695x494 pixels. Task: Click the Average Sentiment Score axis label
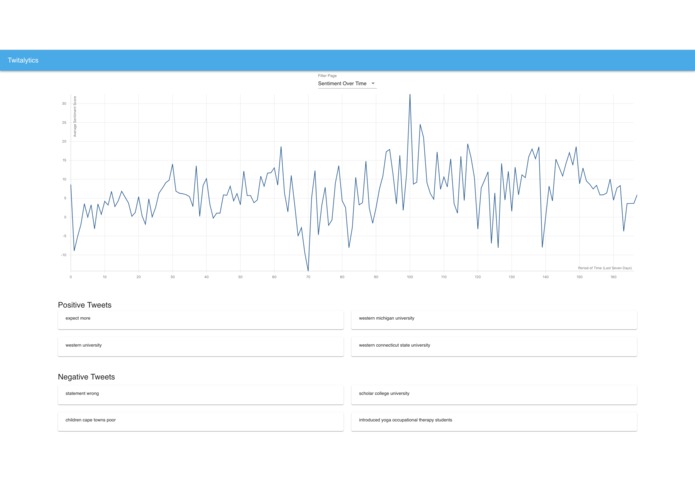click(x=75, y=116)
